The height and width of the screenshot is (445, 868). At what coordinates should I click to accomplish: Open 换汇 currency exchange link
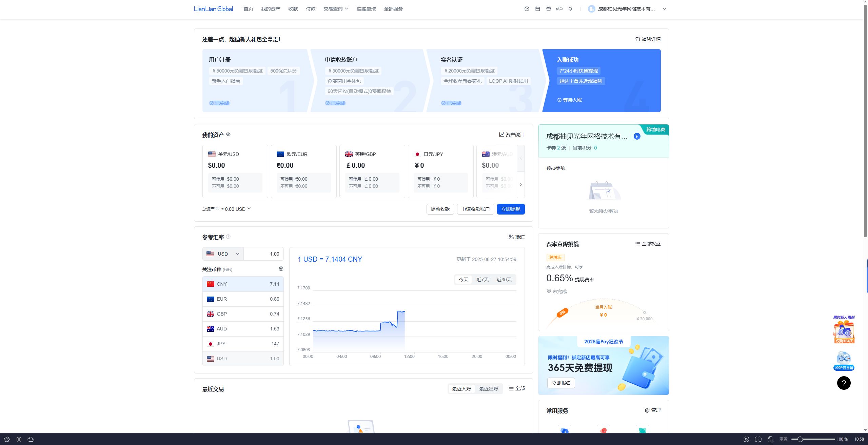pos(517,237)
